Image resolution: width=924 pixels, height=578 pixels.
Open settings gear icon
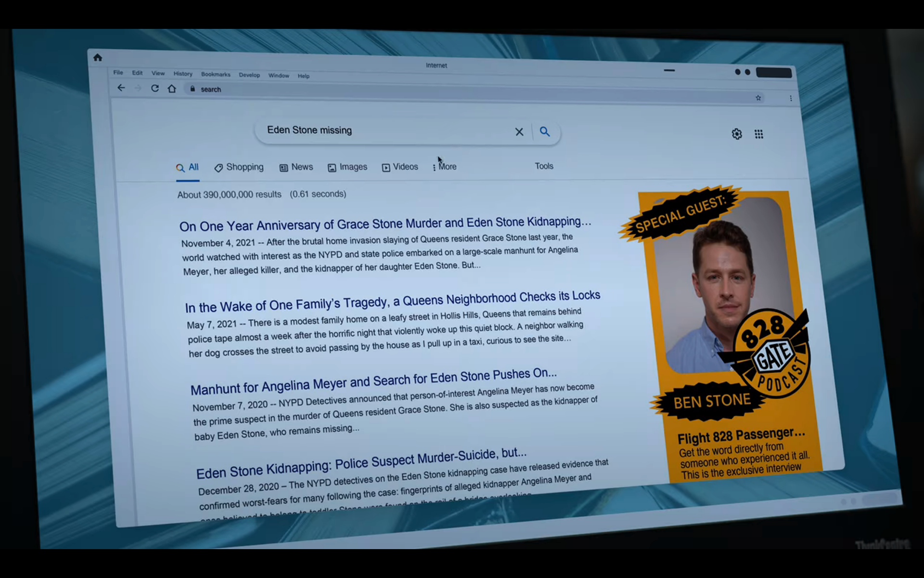(x=736, y=134)
